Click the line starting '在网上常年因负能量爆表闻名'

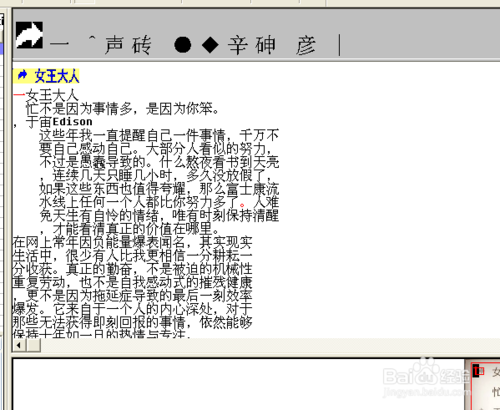(132, 242)
